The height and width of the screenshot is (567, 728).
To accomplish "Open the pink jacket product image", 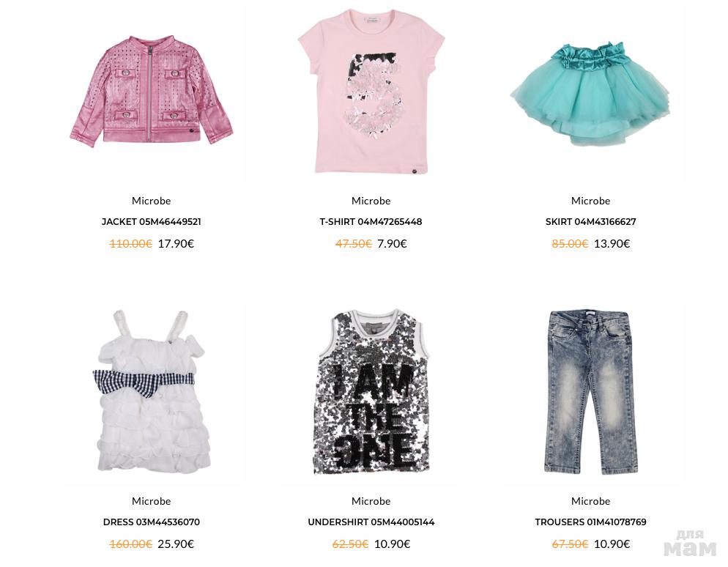I will click(152, 91).
